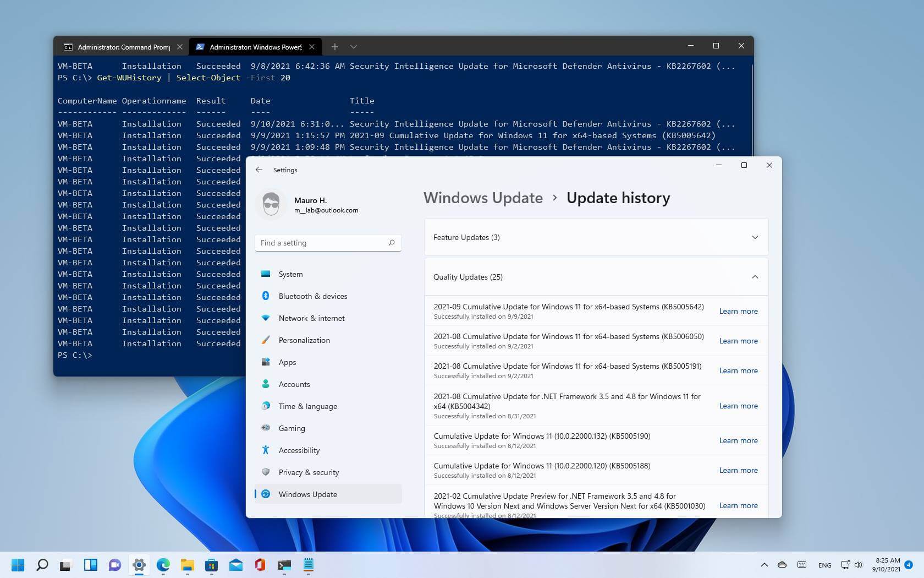
Task: Open Microsoft Store from the taskbar
Action: 211,565
